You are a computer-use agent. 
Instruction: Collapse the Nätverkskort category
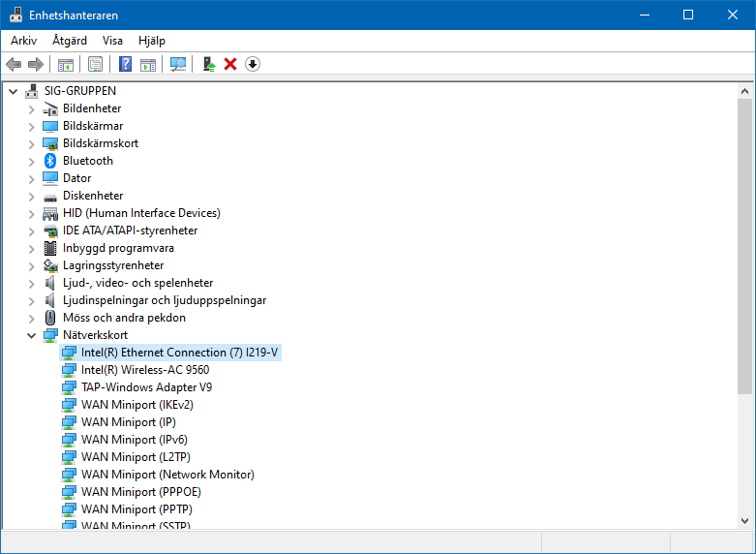(31, 335)
